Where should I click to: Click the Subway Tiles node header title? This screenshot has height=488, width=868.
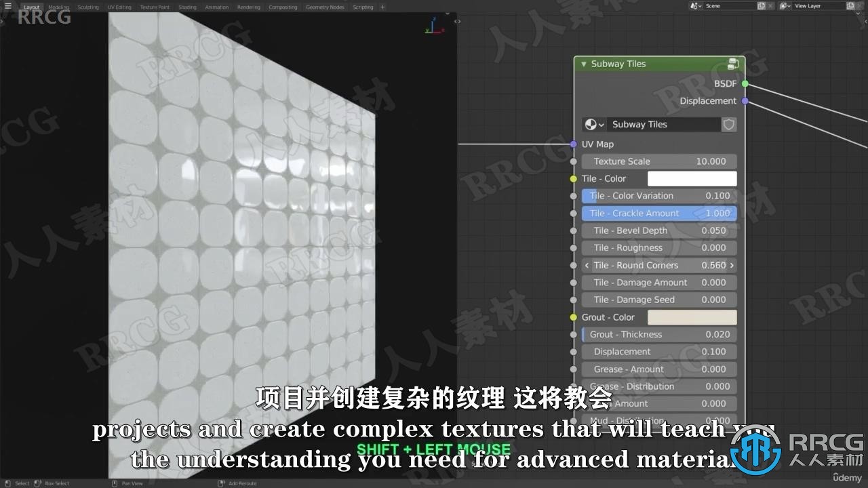(618, 64)
